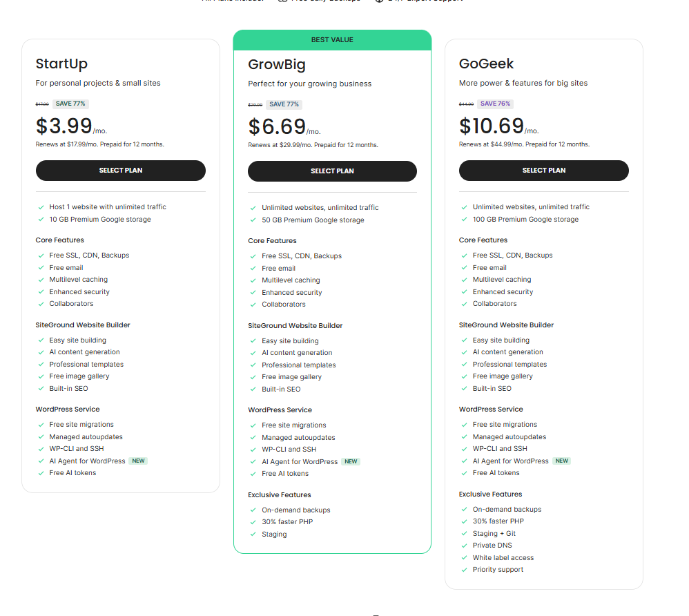The height and width of the screenshot is (616, 689).
Task: Click the GrowBig plan title
Action: pos(276,65)
